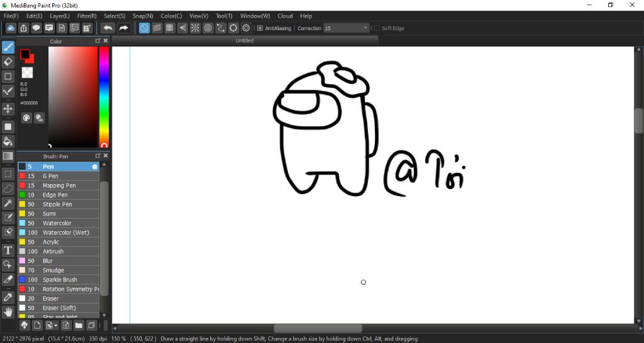This screenshot has width=644, height=343.
Task: Click the cloud brush download icon
Action: tap(25, 325)
